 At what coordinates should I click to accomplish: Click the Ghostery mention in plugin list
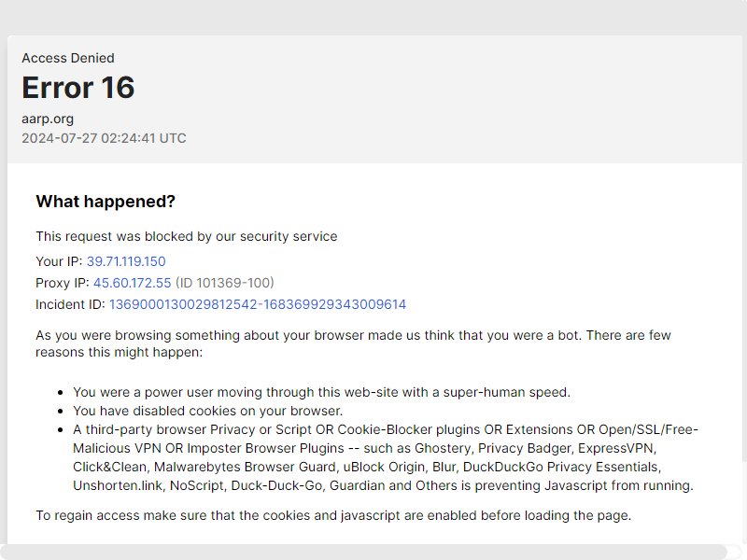[x=443, y=449]
